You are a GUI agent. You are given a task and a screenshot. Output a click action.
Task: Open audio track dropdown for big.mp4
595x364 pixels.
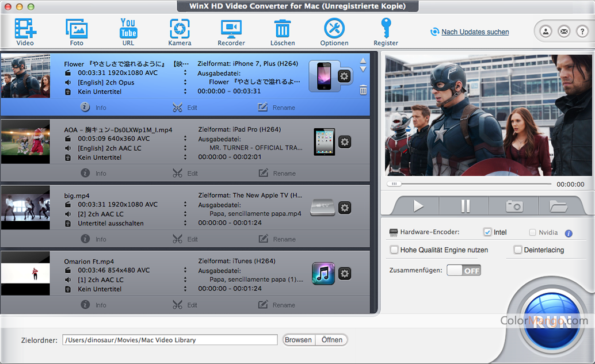(x=185, y=214)
